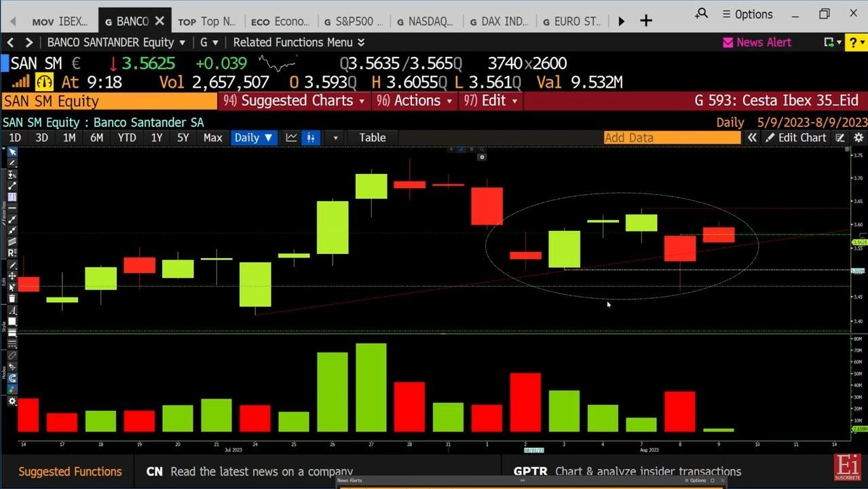Open BANCO SANTANDER Equity dropdown
This screenshot has width=868, height=489.
coord(116,42)
